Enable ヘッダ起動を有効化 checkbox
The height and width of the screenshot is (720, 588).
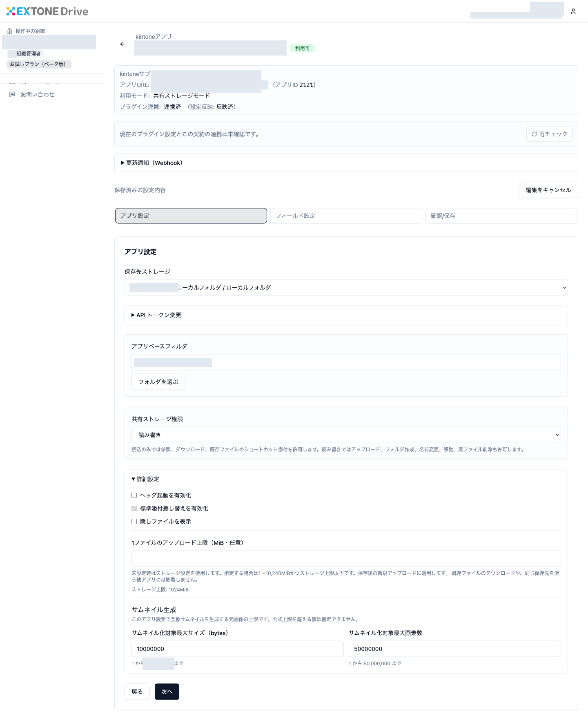[x=134, y=496]
